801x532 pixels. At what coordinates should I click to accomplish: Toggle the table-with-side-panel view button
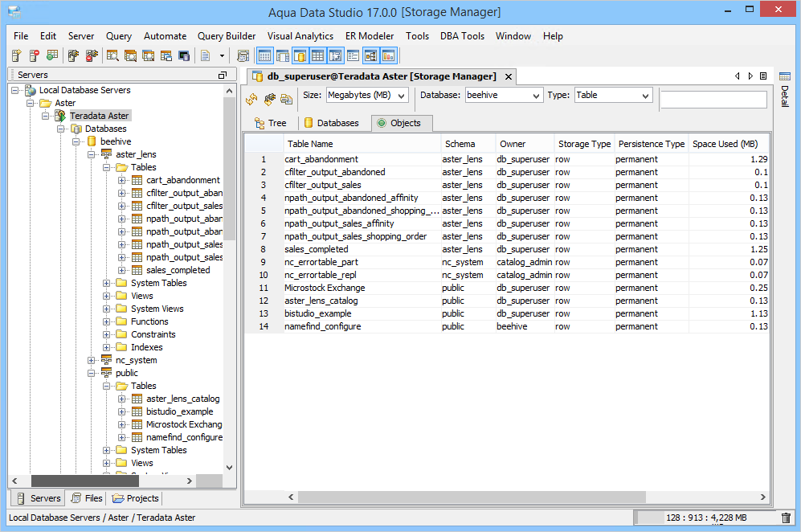pyautogui.click(x=283, y=55)
